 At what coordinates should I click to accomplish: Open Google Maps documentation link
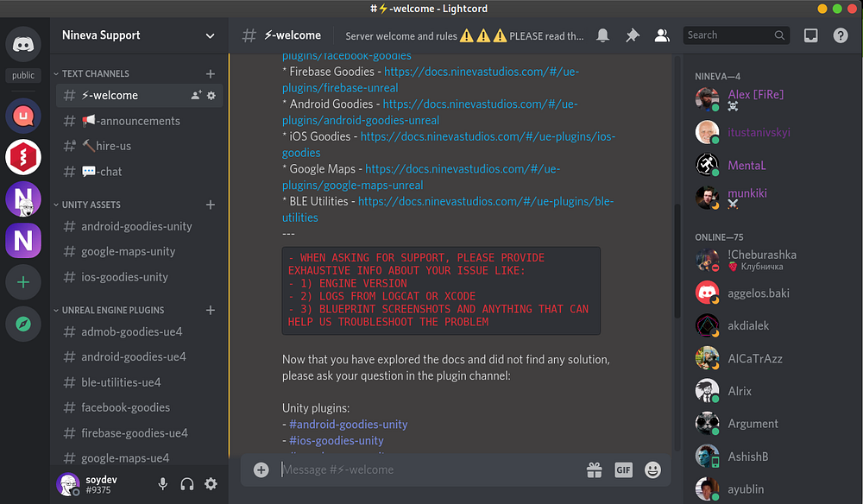(x=421, y=177)
